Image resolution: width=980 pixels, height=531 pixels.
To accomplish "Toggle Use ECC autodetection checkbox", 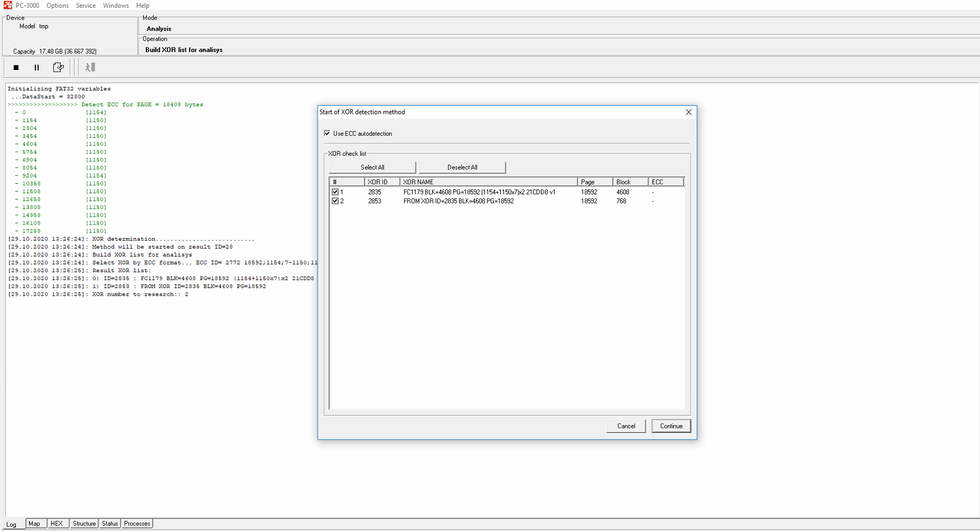I will (327, 133).
